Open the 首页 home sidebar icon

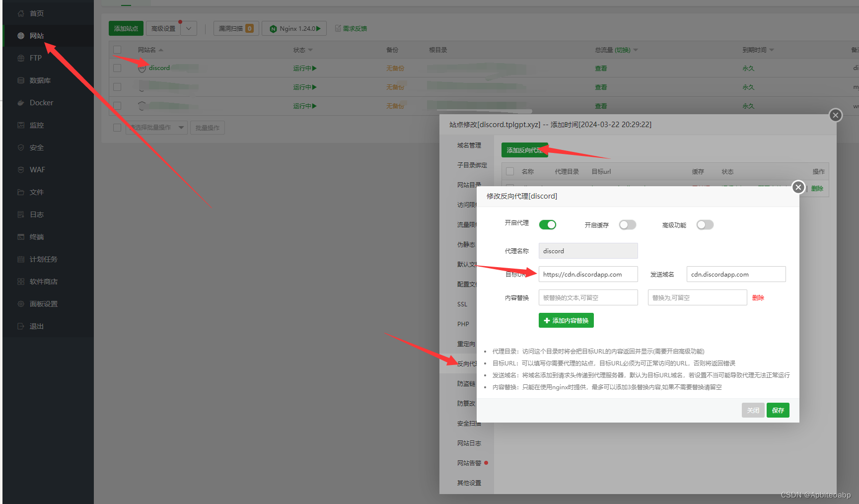(21, 13)
